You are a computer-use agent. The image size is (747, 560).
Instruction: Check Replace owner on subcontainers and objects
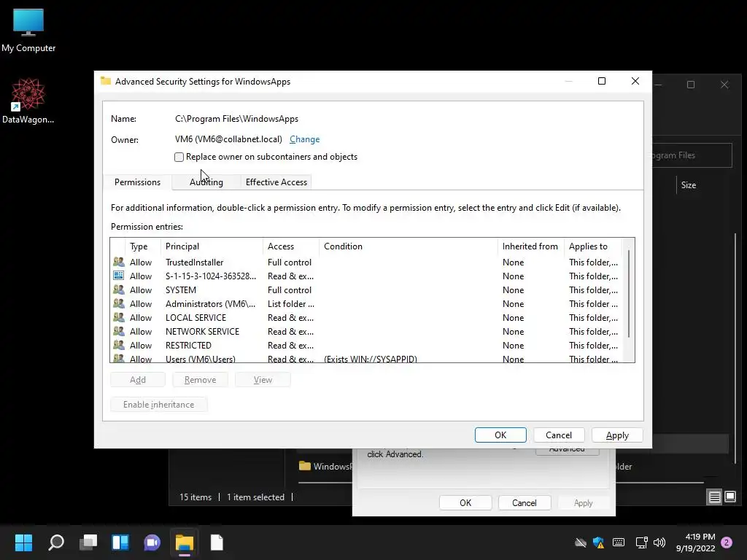179,157
